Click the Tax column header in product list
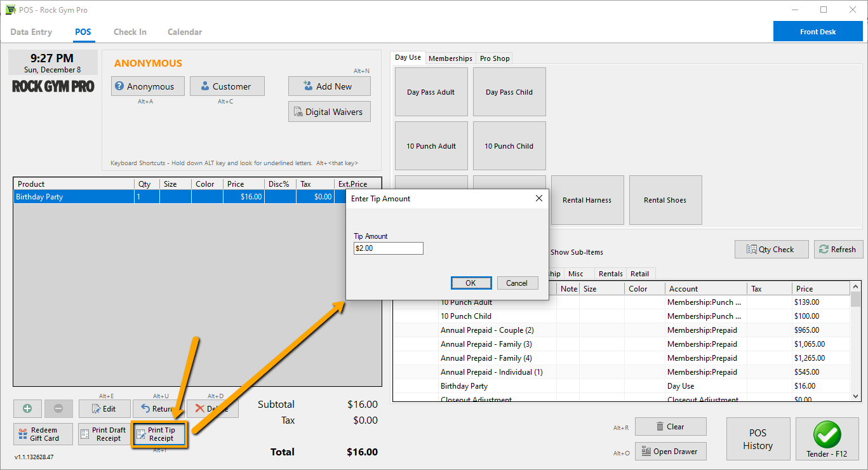Image resolution: width=868 pixels, height=470 pixels. 770,288
